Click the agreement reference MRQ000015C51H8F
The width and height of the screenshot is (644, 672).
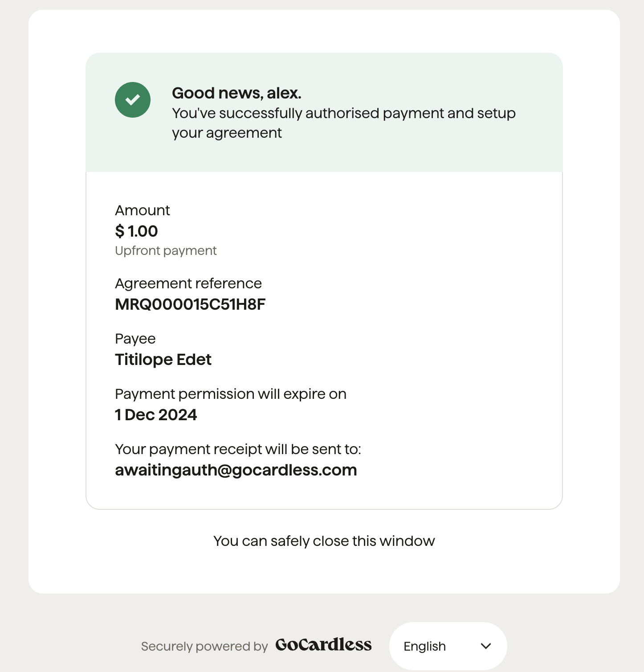tap(190, 304)
